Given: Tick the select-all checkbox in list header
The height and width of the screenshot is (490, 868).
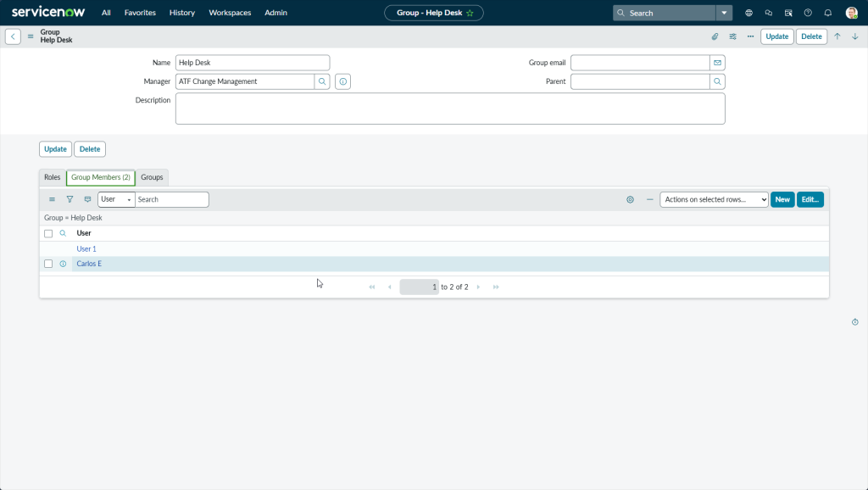Looking at the screenshot, I should [48, 233].
